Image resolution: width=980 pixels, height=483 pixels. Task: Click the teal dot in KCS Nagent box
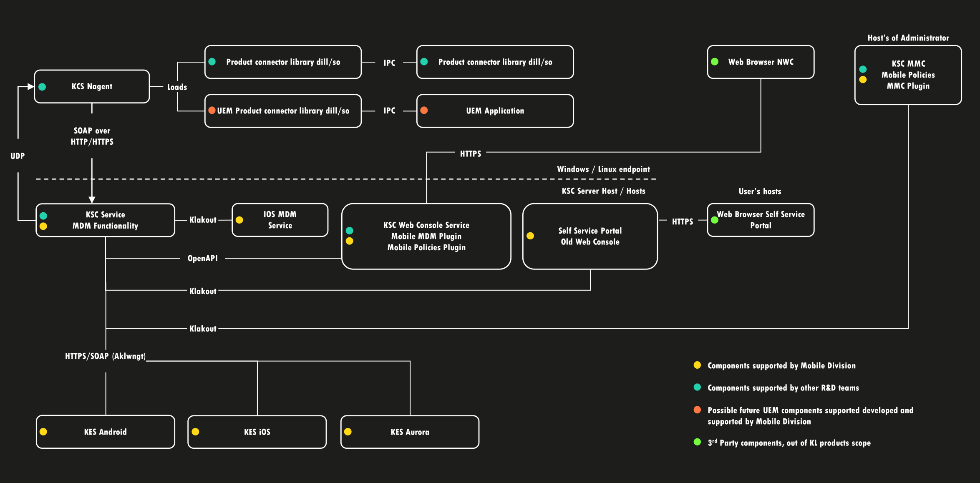coord(42,87)
